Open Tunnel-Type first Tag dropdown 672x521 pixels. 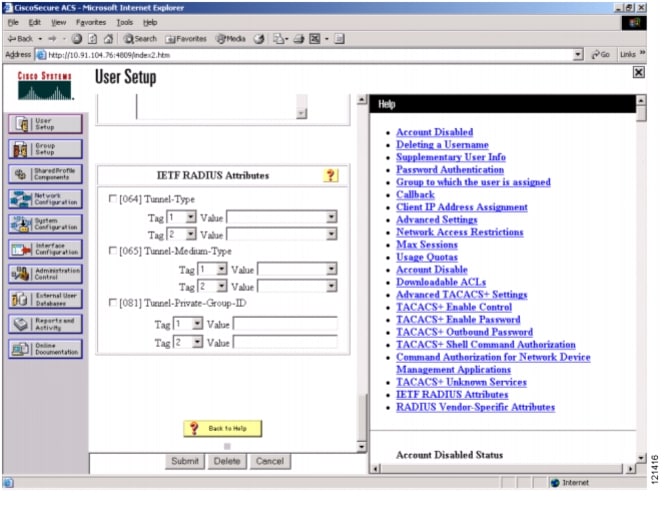click(x=181, y=217)
